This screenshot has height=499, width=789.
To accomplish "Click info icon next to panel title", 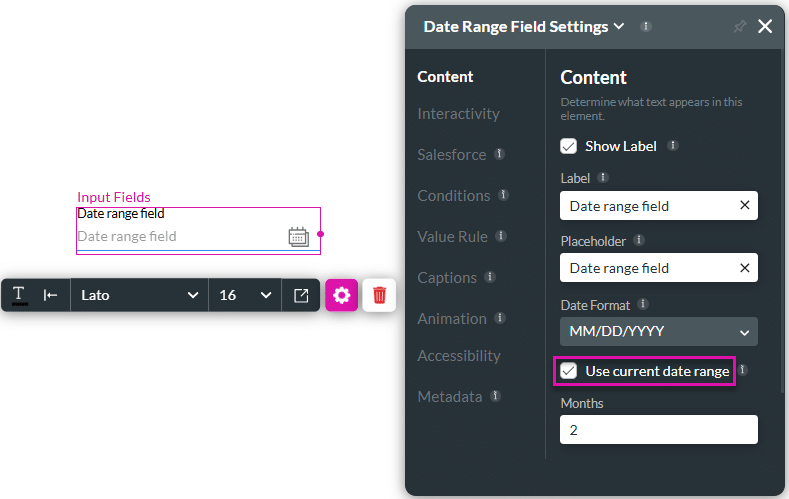I will (x=646, y=26).
